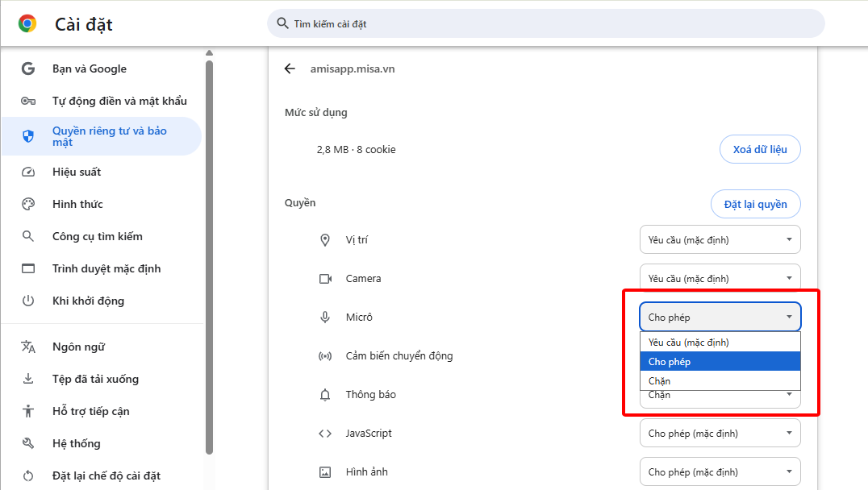Click the appearance palette icon
The width and height of the screenshot is (868, 490).
tap(28, 204)
